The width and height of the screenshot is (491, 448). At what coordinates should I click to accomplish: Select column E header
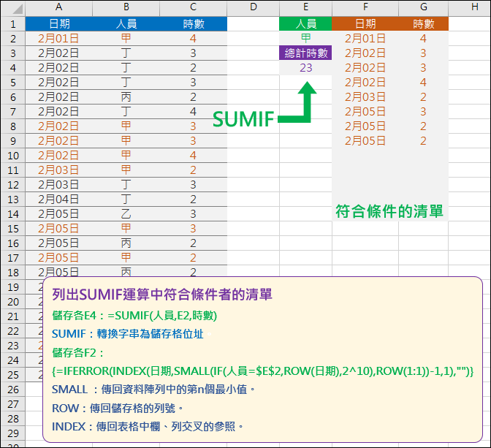(x=305, y=8)
